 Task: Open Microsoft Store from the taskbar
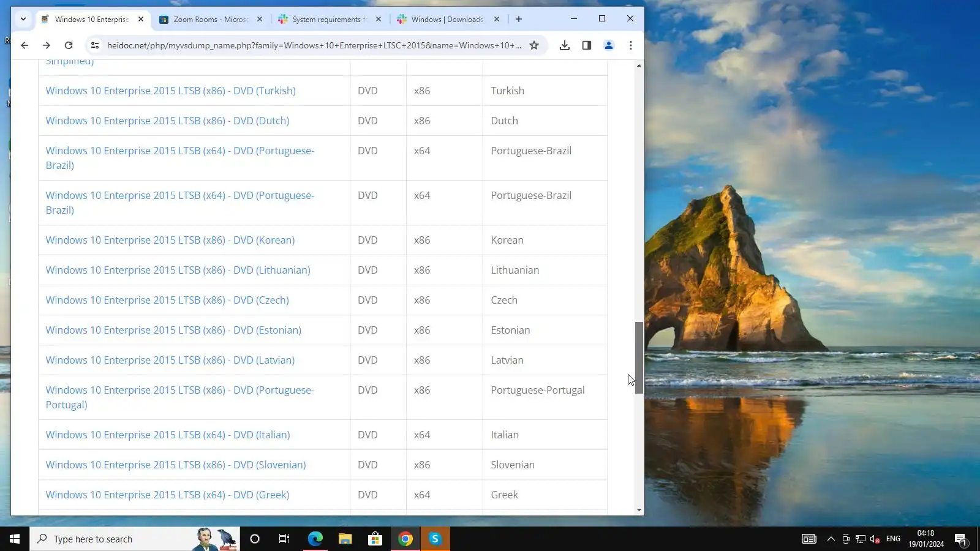click(375, 539)
